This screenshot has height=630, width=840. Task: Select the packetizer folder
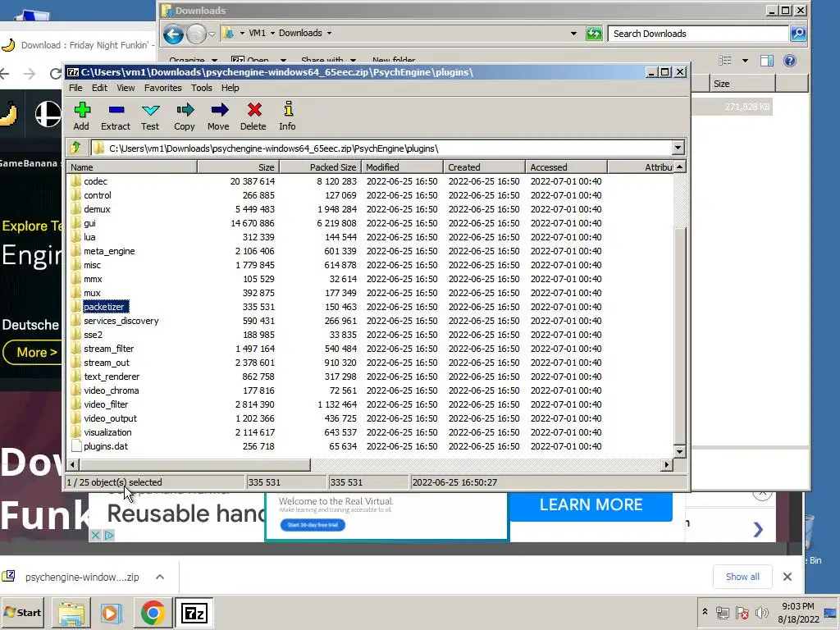click(x=104, y=307)
